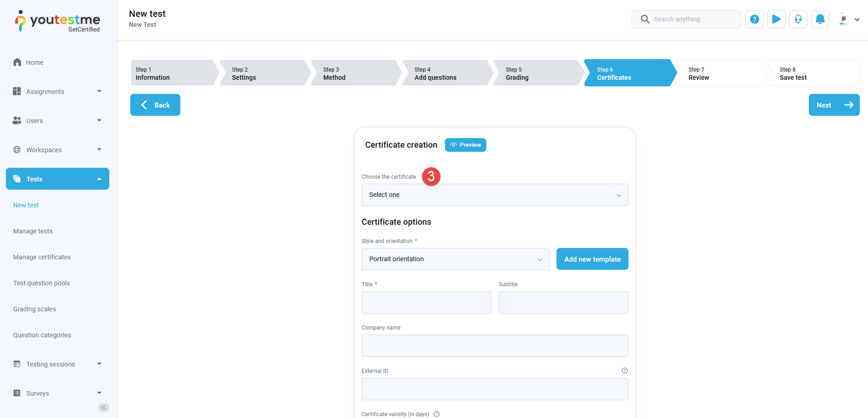Go to Step 5 Grading tab
The image size is (868, 418).
tap(536, 73)
